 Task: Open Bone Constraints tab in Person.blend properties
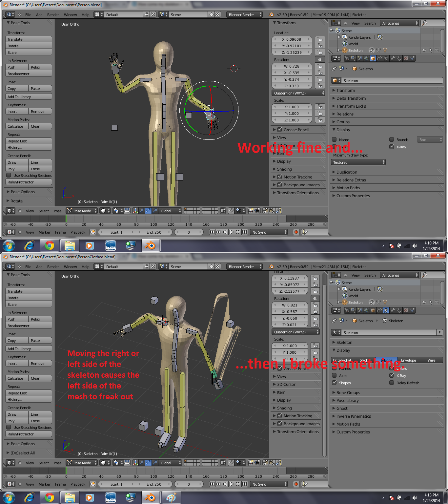(399, 58)
